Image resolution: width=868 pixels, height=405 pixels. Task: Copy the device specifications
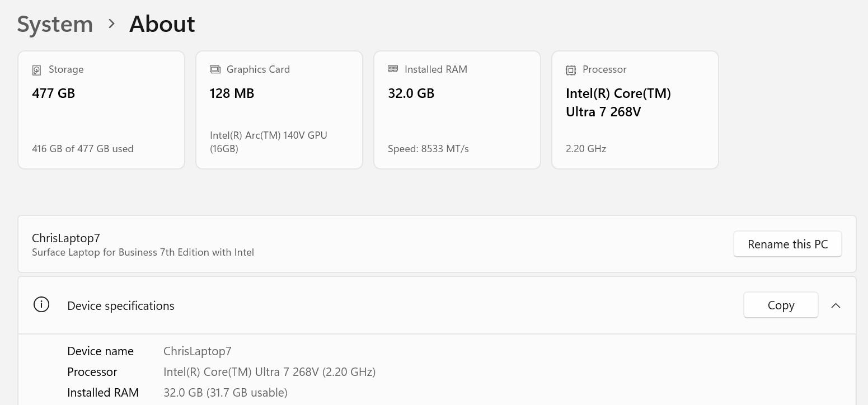(x=781, y=305)
